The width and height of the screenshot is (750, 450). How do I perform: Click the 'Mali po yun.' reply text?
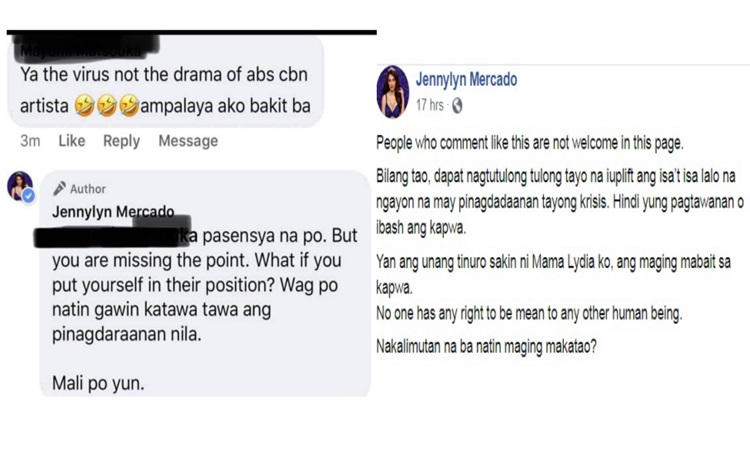pos(98,383)
